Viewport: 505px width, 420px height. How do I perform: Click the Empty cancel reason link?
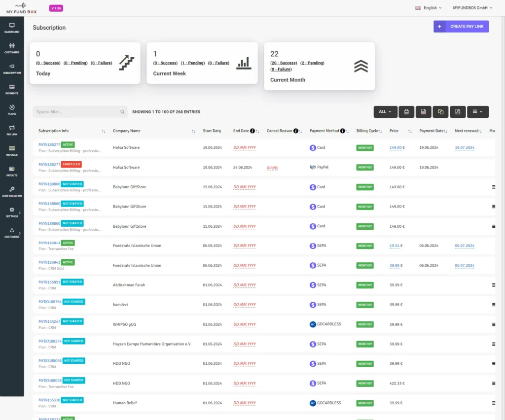coord(272,167)
